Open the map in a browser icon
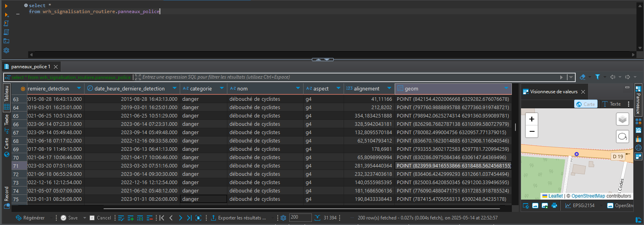The width and height of the screenshot is (644, 225). (x=526, y=206)
